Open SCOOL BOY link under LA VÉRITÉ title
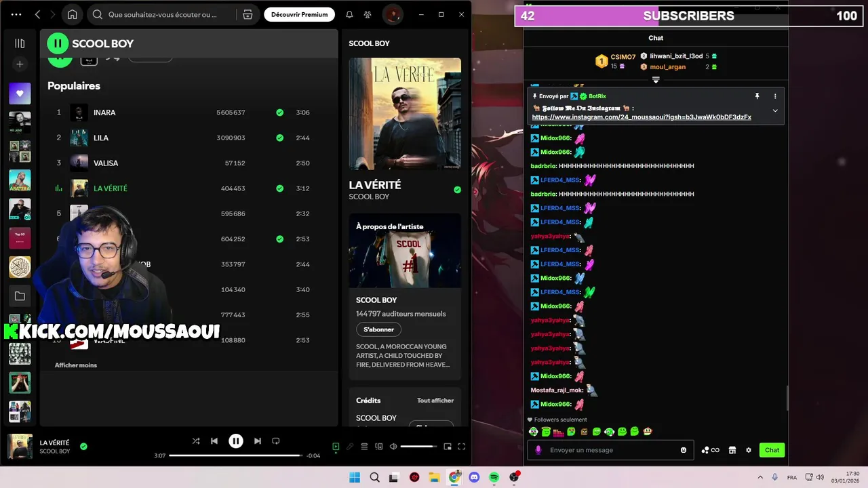 click(369, 197)
